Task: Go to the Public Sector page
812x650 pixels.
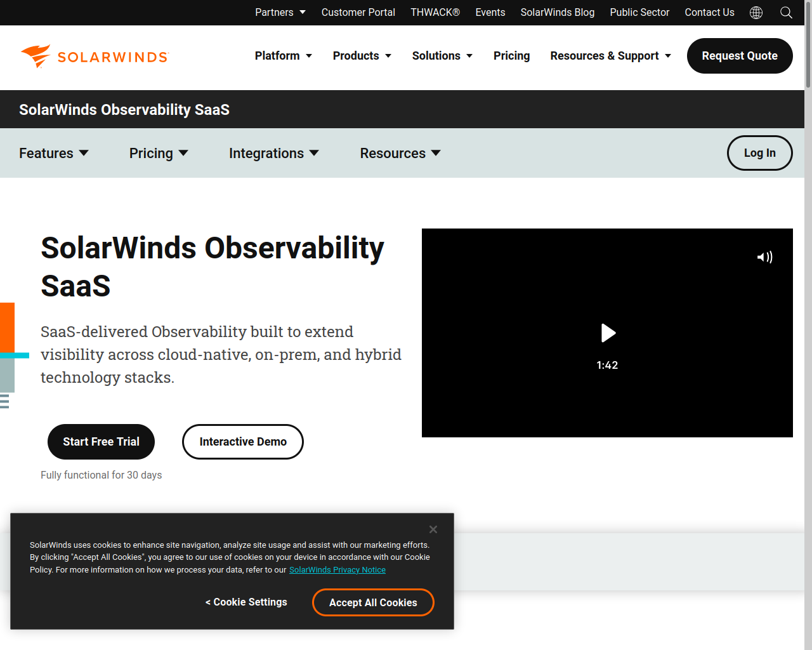Action: click(x=639, y=13)
